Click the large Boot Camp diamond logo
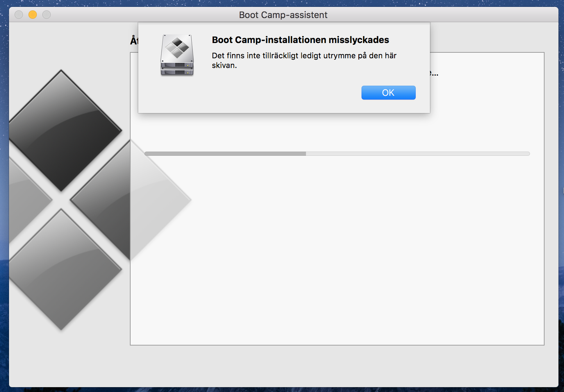This screenshot has height=392, width=564. [100, 200]
